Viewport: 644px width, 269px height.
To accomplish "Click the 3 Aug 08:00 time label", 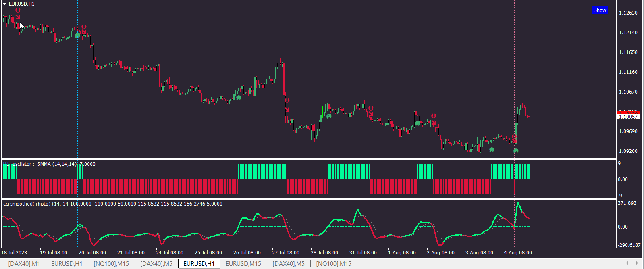I will coord(479,252).
